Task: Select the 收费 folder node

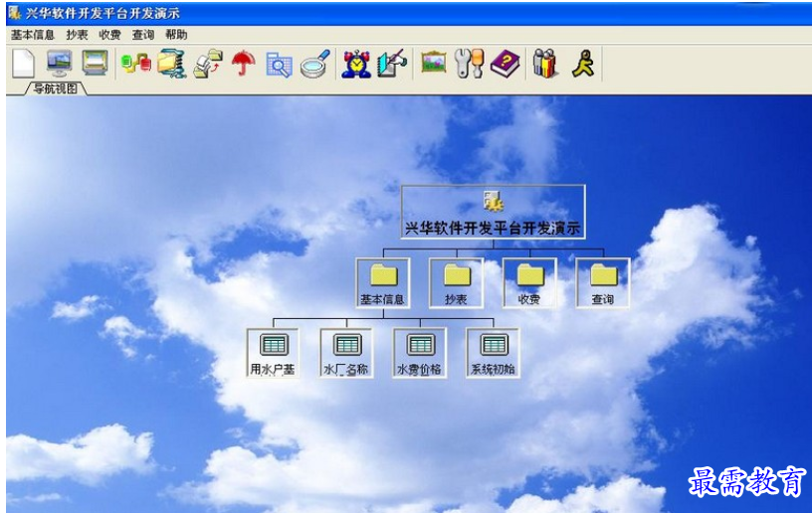Action: 529,283
